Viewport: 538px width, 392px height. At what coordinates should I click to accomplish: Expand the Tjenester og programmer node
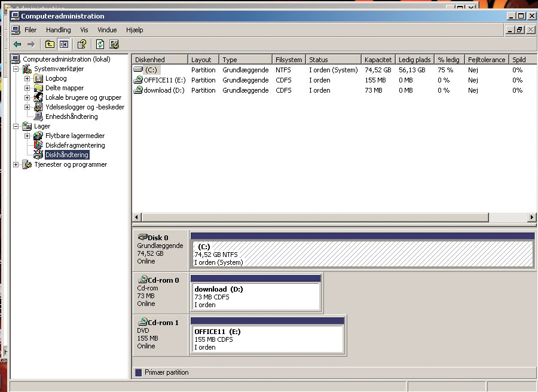click(16, 164)
